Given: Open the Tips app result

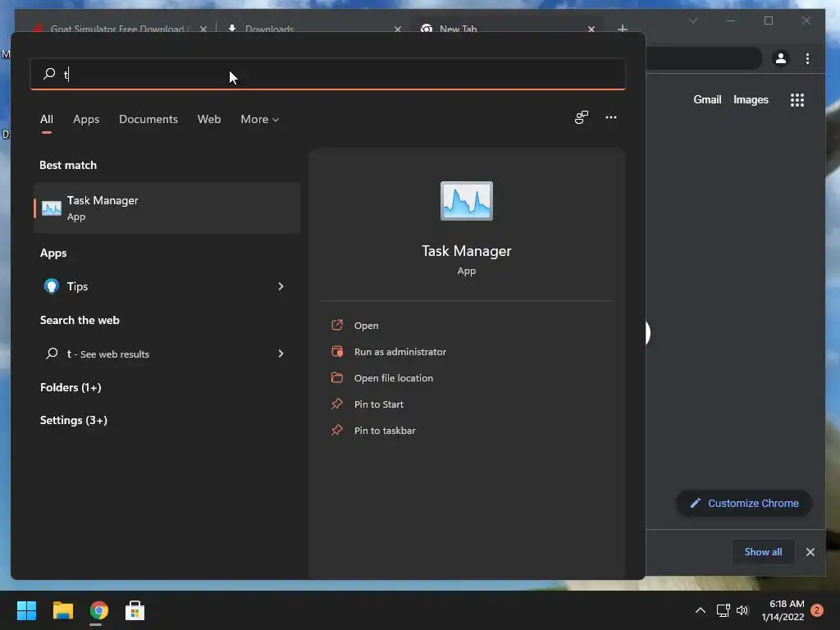Looking at the screenshot, I should coord(167,286).
